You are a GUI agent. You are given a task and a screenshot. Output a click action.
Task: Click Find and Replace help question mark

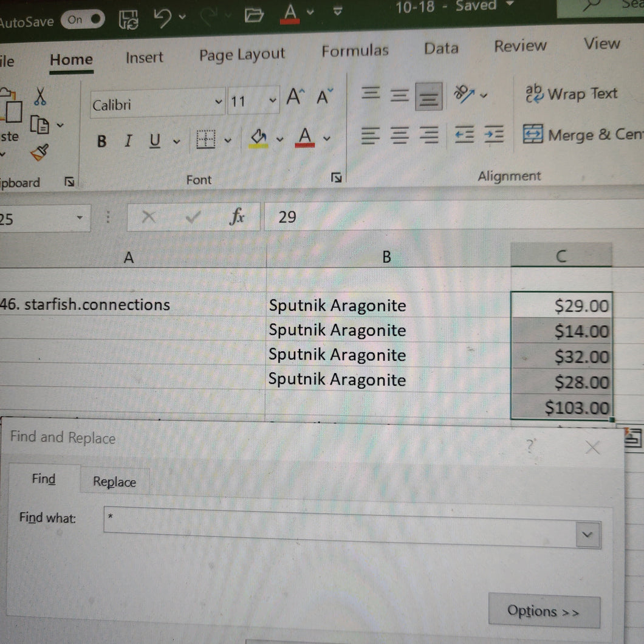pyautogui.click(x=530, y=445)
